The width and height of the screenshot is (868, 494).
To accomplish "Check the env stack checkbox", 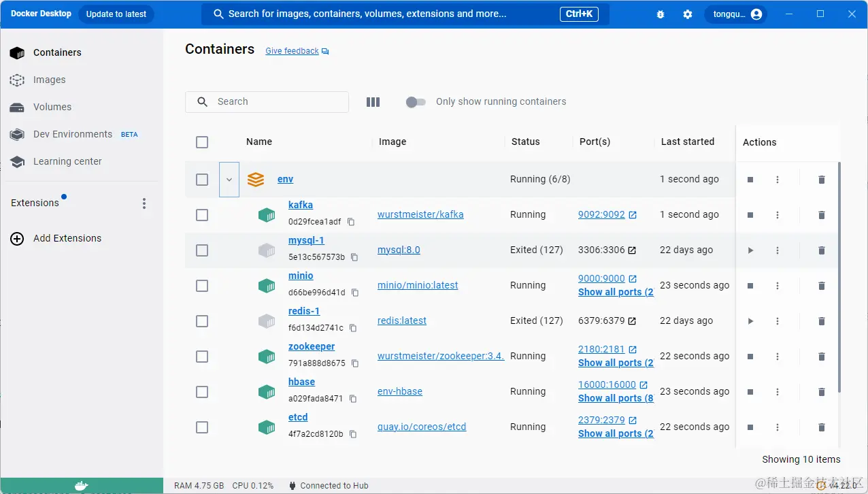I will coord(202,180).
